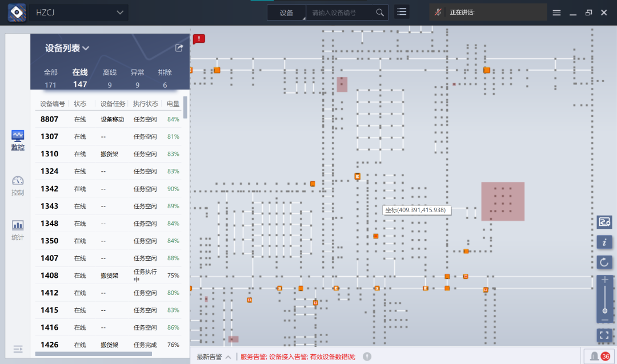Select the 异常 9 tab

[x=137, y=78]
